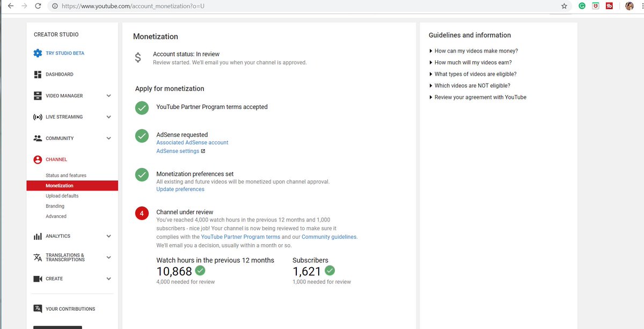Click the Create camera icon
This screenshot has height=329, width=644.
pos(38,279)
